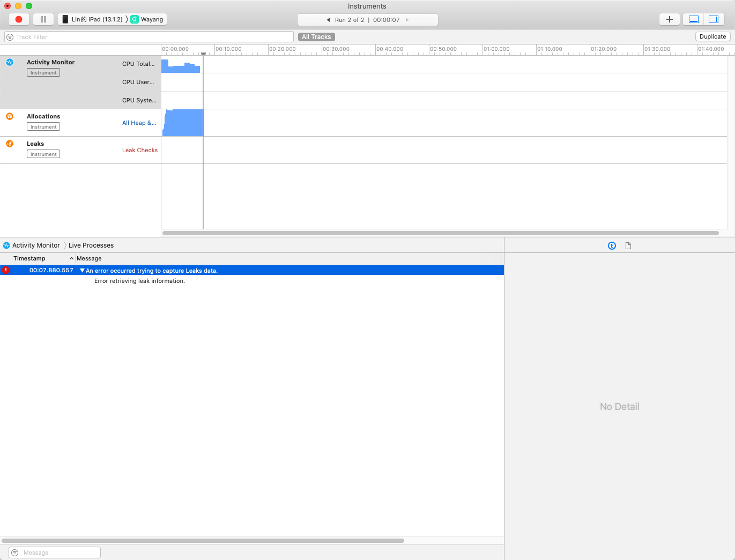Click the Run 2 of 2 indicator
This screenshot has width=735, height=560.
[x=350, y=20]
